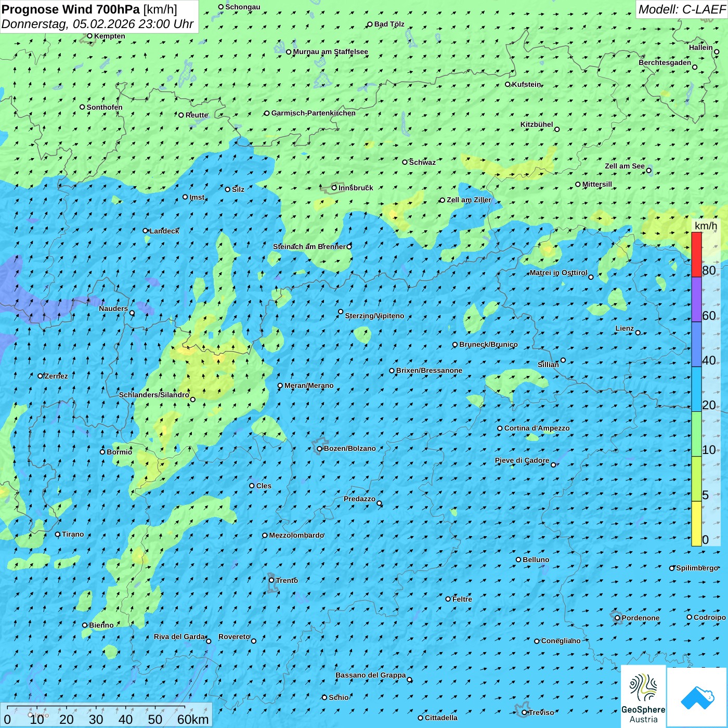Click the 'Zell am Ziller' label
Screen dimensions: 728x728
[x=469, y=200]
